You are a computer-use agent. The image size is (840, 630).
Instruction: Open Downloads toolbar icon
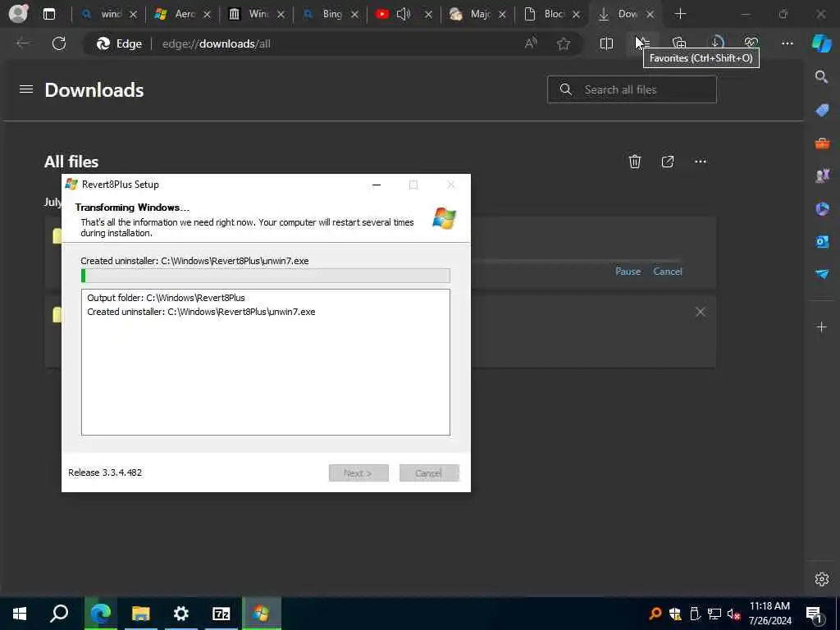[716, 43]
